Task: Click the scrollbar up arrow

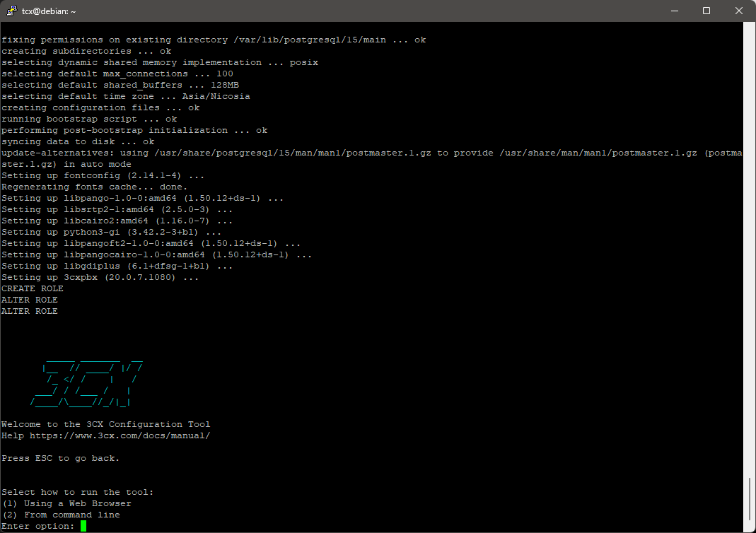Action: pos(750,28)
